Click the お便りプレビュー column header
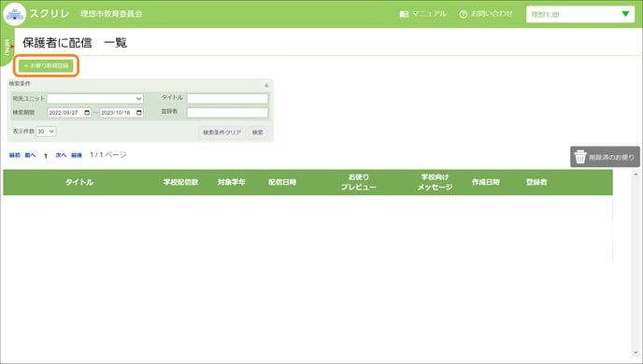The image size is (643, 364). [x=358, y=182]
